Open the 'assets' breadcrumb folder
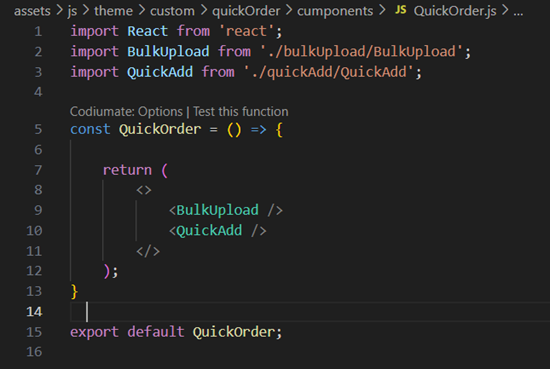 point(32,11)
